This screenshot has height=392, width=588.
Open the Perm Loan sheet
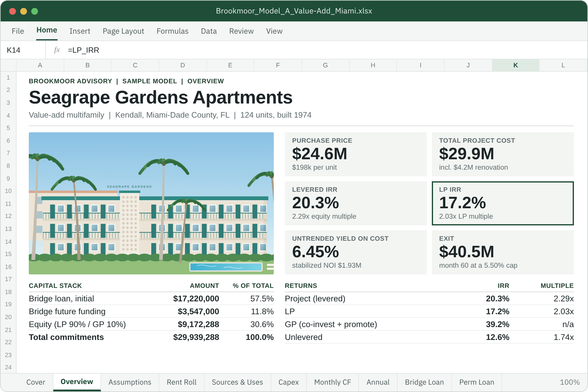(477, 382)
